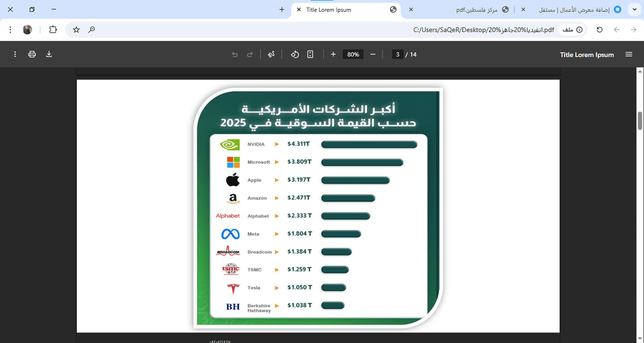Edit the 80% zoom level field
The height and width of the screenshot is (343, 644).
click(x=353, y=54)
